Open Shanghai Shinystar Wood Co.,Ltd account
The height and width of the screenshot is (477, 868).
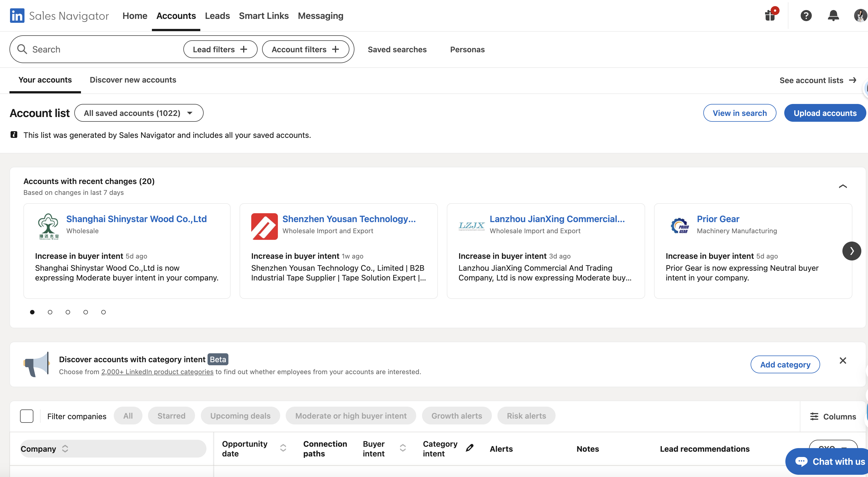pos(137,219)
